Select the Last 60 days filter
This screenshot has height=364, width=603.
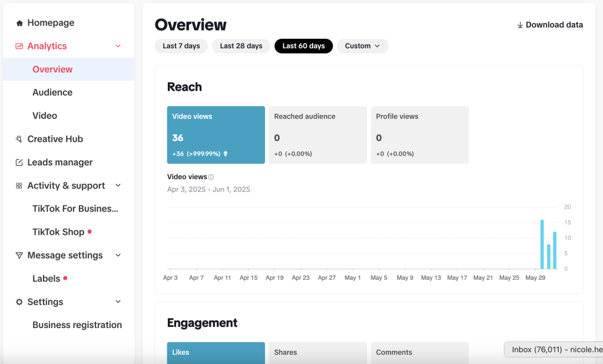click(x=303, y=46)
